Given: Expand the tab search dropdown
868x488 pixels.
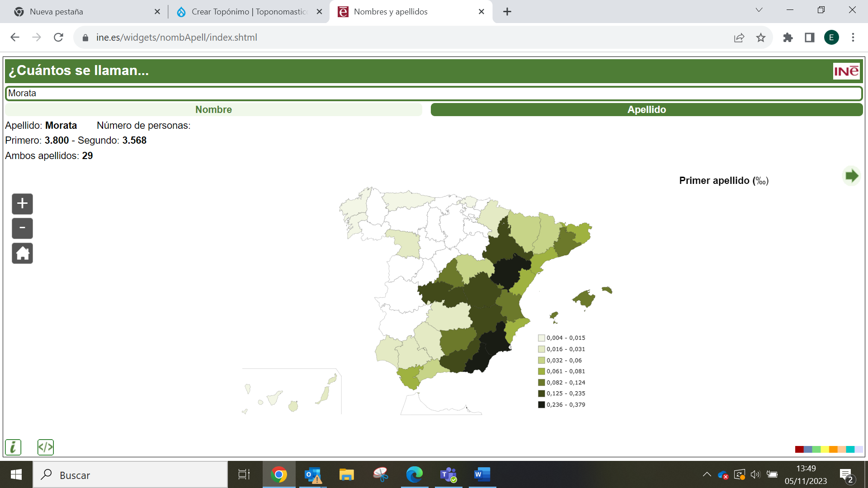Looking at the screenshot, I should click(759, 10).
